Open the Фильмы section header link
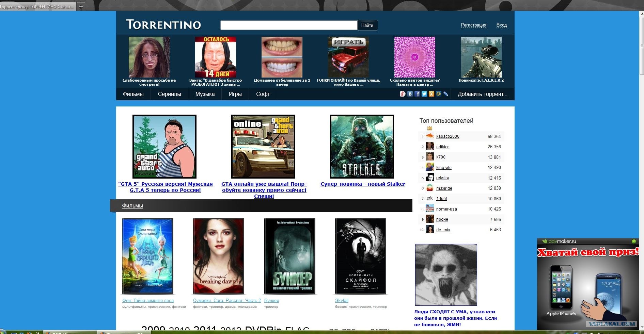The height and width of the screenshot is (334, 644). 132,206
